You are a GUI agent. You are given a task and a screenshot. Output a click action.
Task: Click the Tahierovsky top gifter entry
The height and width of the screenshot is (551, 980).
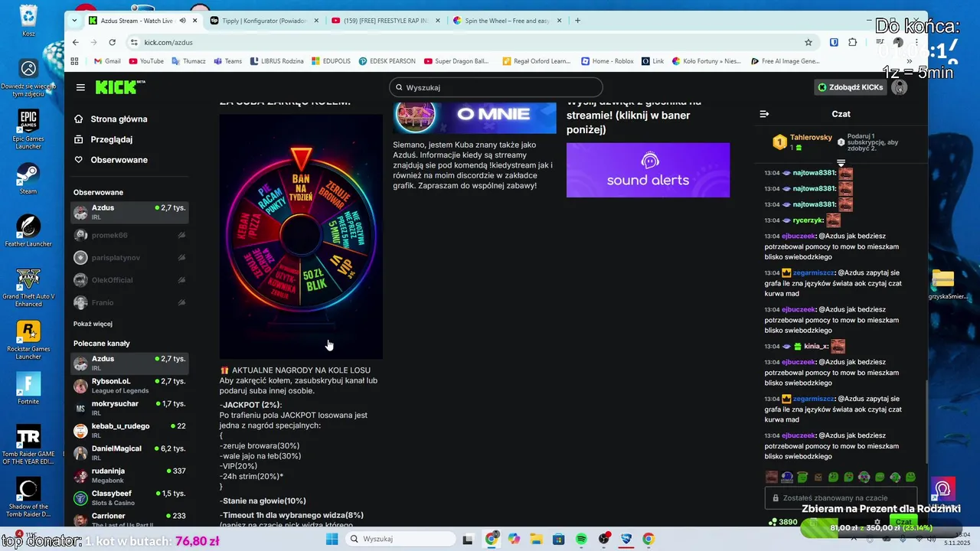802,142
